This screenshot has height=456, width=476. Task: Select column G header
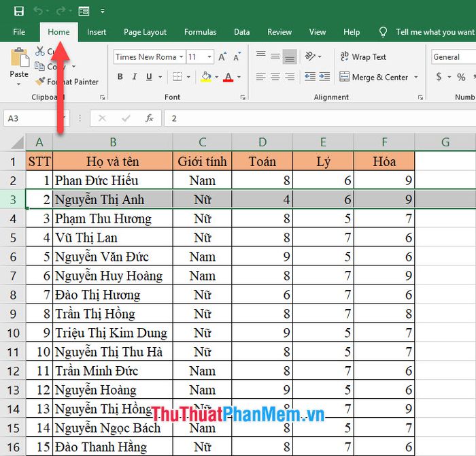pos(445,142)
